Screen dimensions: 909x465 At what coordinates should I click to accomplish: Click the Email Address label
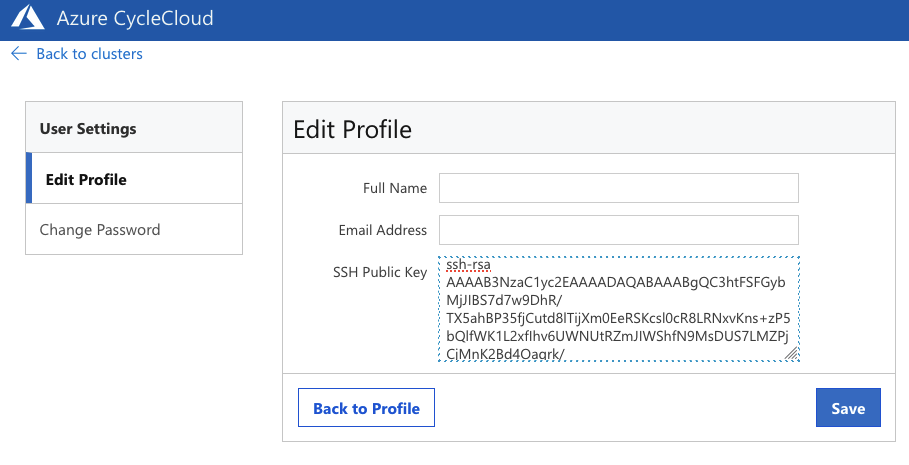(x=383, y=230)
